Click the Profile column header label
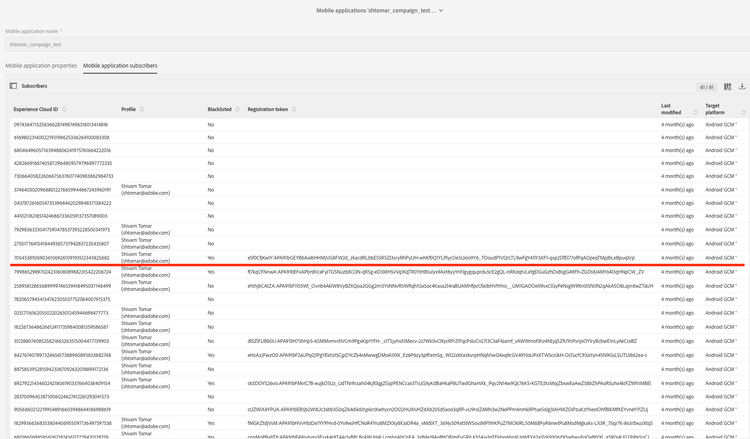The image size is (750, 439). tap(128, 110)
